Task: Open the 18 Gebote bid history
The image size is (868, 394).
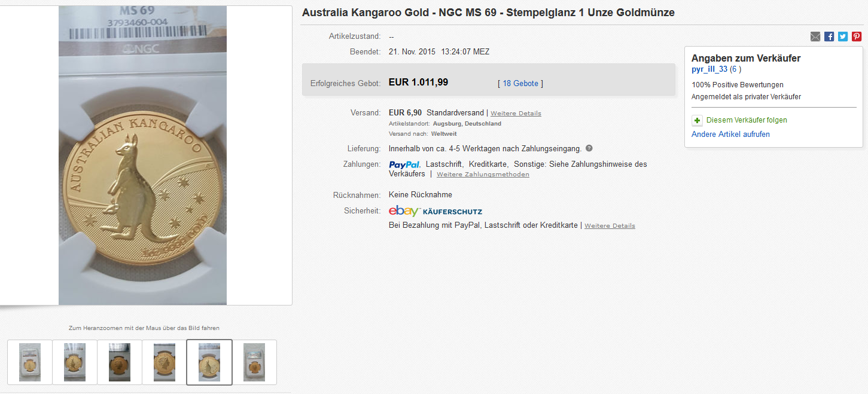Action: [520, 84]
